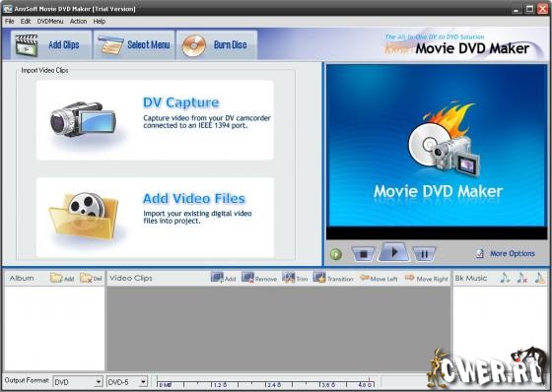Screen dimensions: 552x392
Task: Click the disc capacity ruler bar
Action: [x=266, y=383]
